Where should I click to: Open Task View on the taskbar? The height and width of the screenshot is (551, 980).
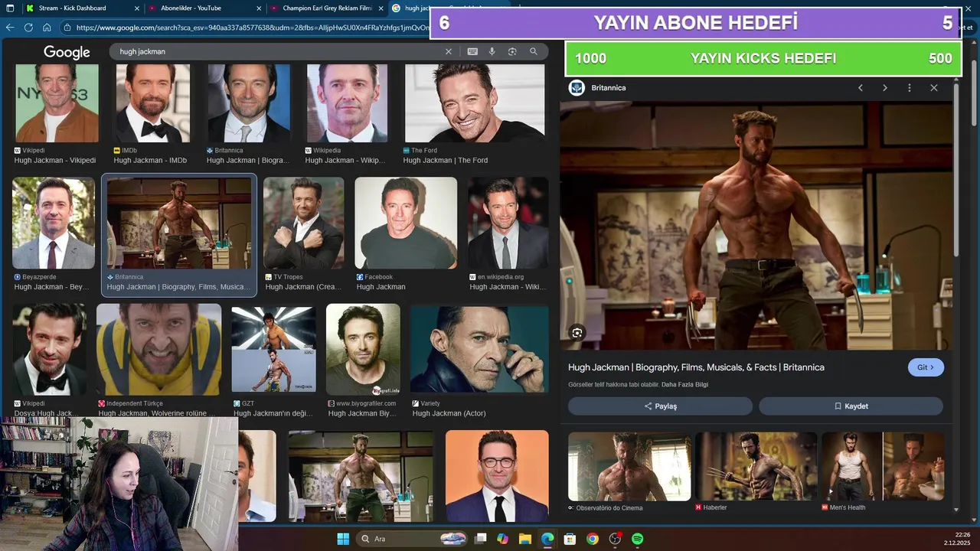pos(480,539)
